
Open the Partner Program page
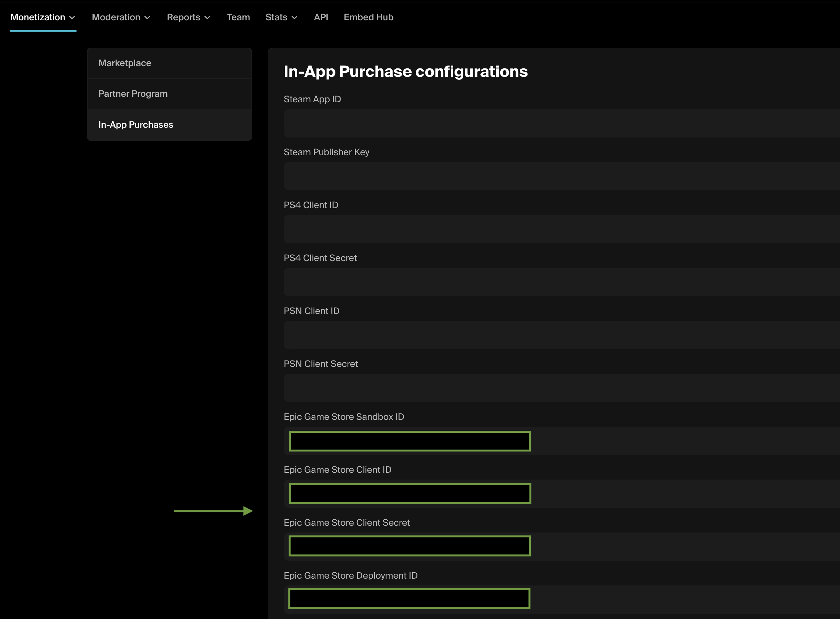[133, 94]
